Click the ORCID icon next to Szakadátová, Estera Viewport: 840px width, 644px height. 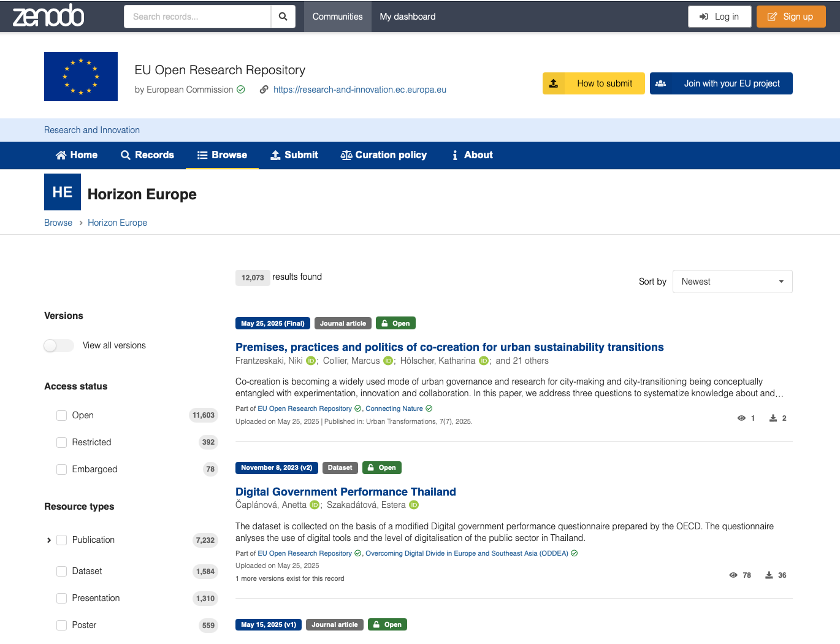[414, 505]
